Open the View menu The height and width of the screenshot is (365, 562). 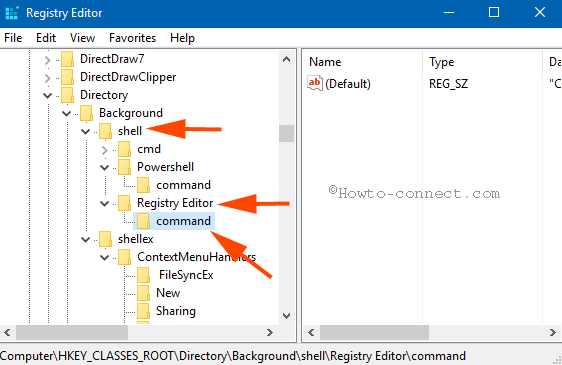[82, 38]
